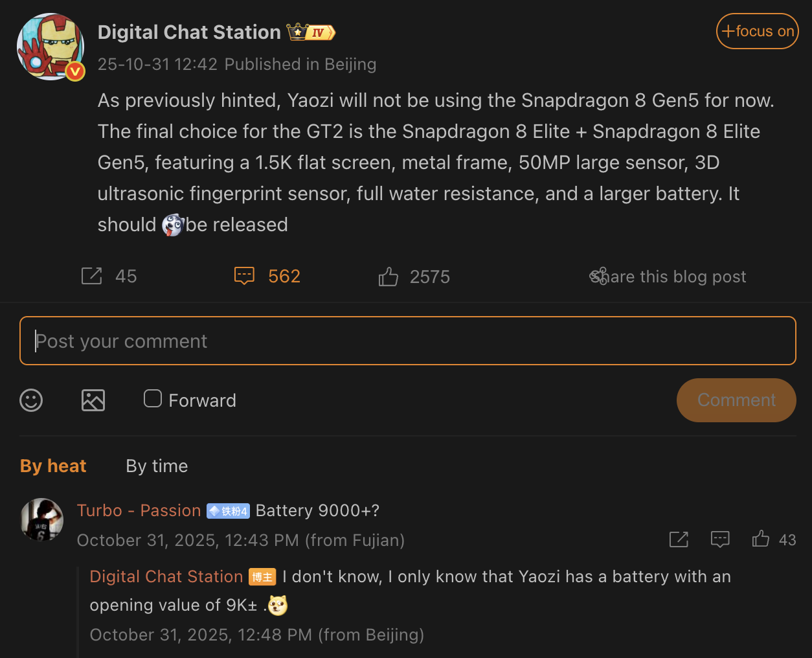Click the repost icon on Turbo's comment
The height and width of the screenshot is (658, 812).
click(678, 539)
